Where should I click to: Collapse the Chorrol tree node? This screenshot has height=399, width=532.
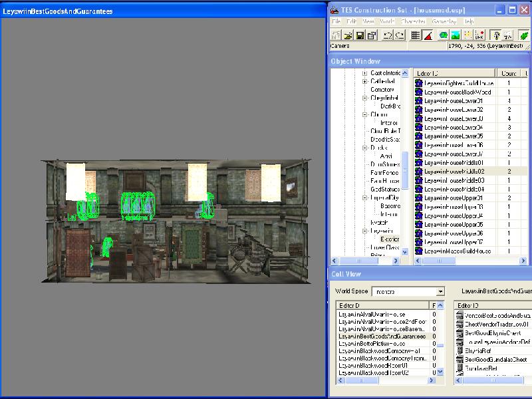(364, 114)
